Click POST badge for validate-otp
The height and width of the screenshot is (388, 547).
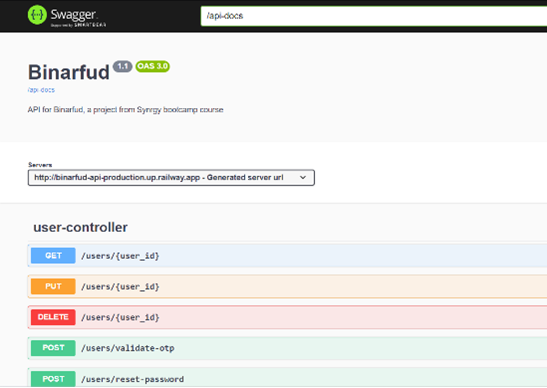click(53, 348)
